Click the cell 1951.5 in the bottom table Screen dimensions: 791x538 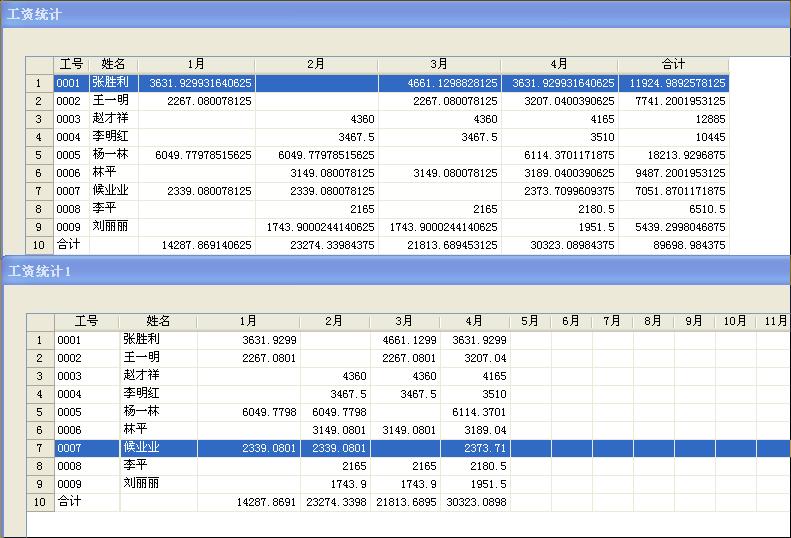click(475, 485)
